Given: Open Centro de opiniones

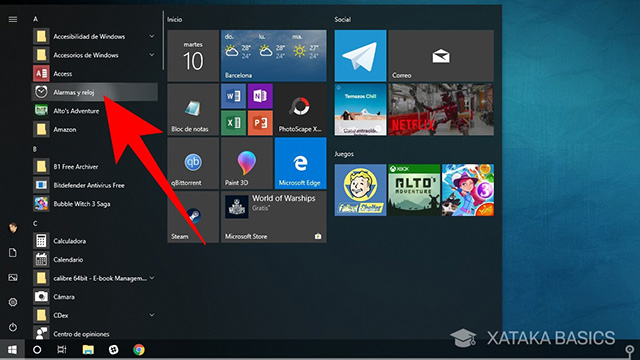Looking at the screenshot, I should tap(95, 333).
